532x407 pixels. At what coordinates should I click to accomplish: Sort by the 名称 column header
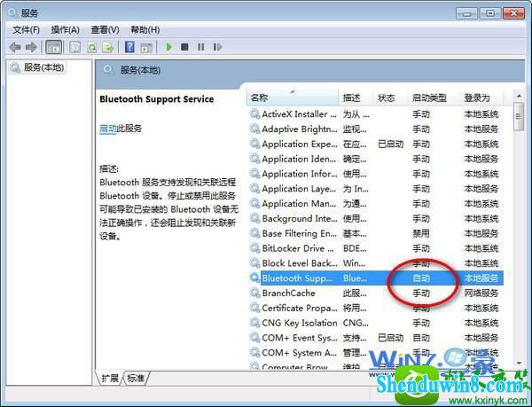[x=293, y=98]
